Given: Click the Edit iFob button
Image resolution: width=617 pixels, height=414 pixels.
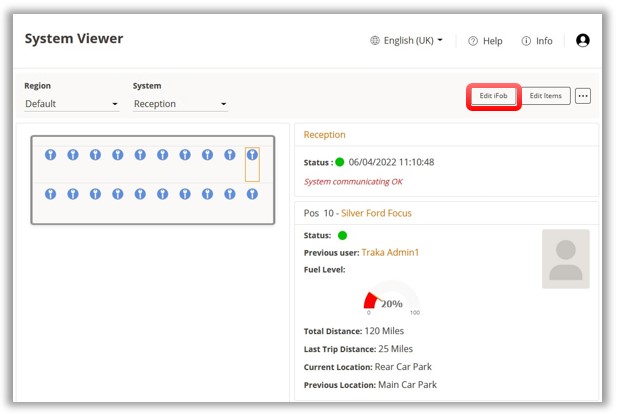Looking at the screenshot, I should point(495,96).
